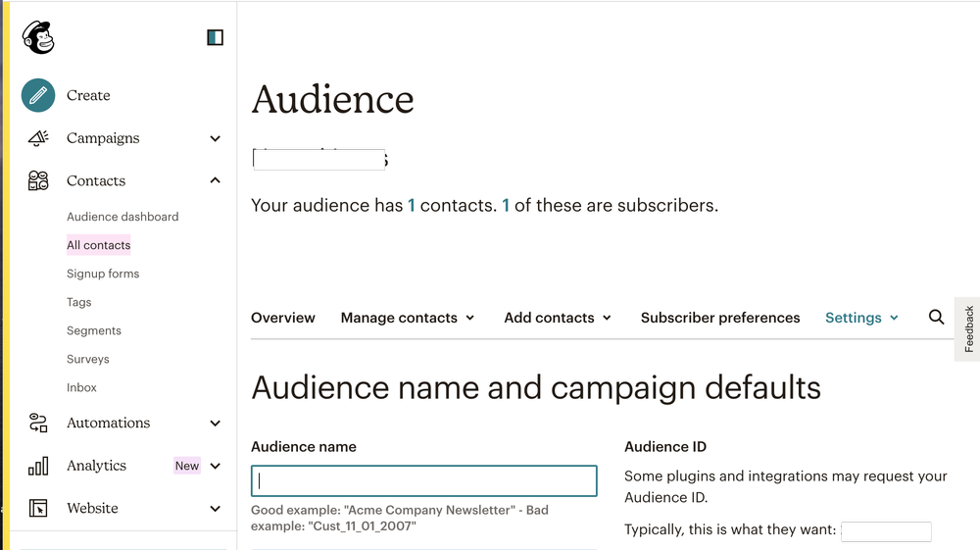The width and height of the screenshot is (980, 550).
Task: Click the Analytics bar chart icon
Action: point(38,466)
